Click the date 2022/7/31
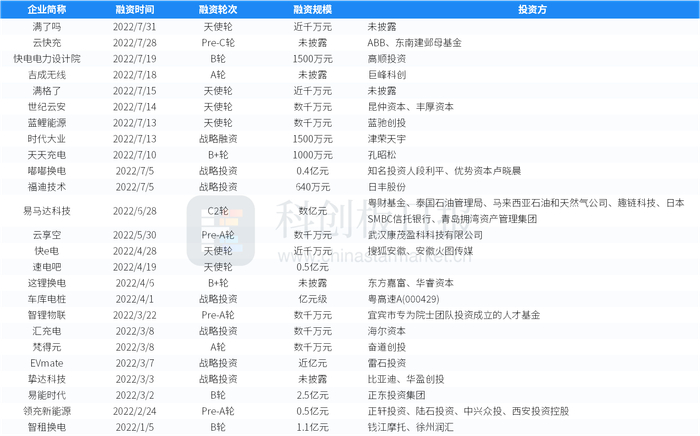This screenshot has height=436, width=700. point(134,27)
